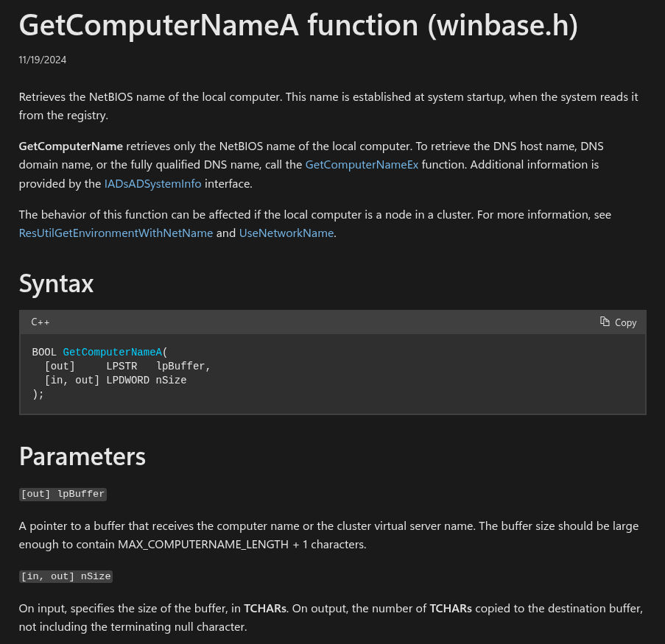Click the copy icon in the code block header

coord(605,322)
